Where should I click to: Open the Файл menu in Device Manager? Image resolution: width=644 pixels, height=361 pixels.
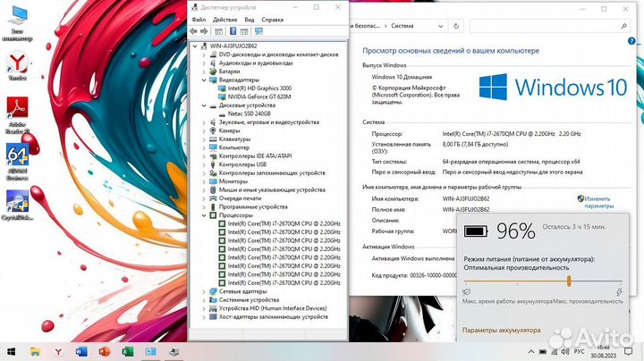click(199, 20)
